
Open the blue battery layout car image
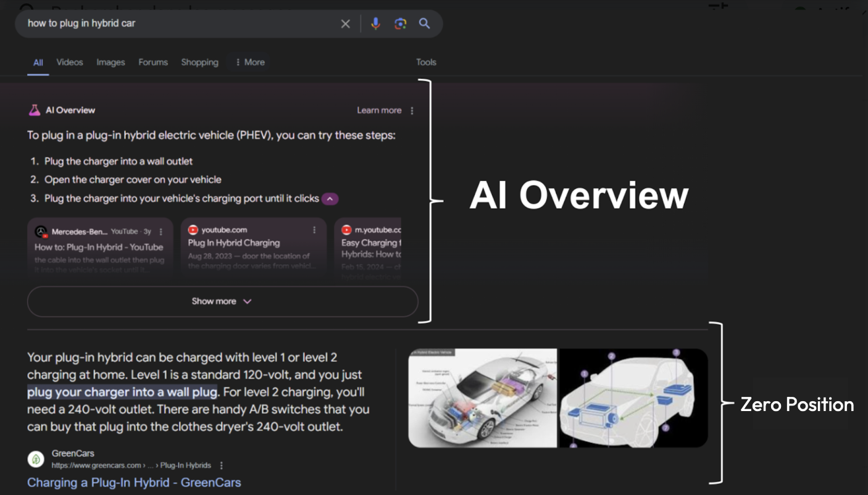633,397
